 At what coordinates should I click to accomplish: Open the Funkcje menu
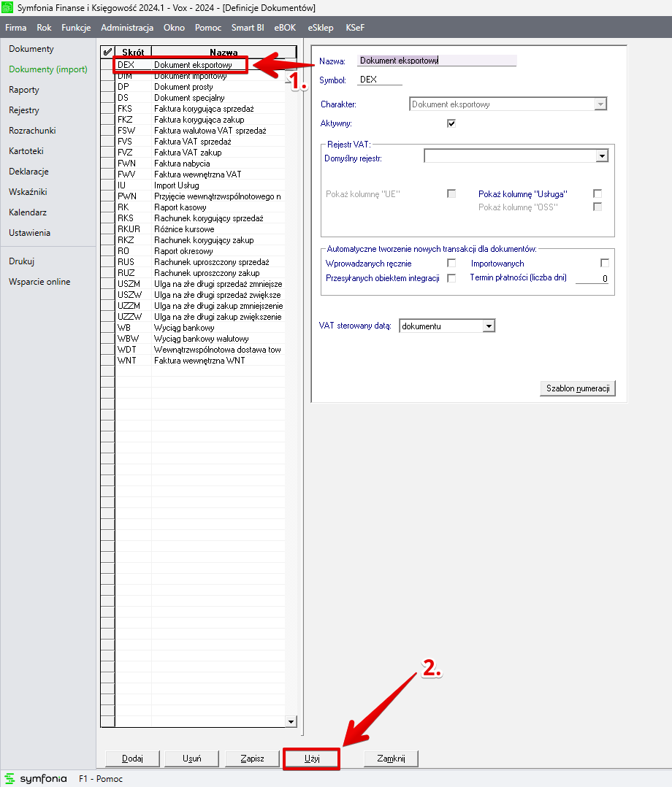click(x=76, y=28)
